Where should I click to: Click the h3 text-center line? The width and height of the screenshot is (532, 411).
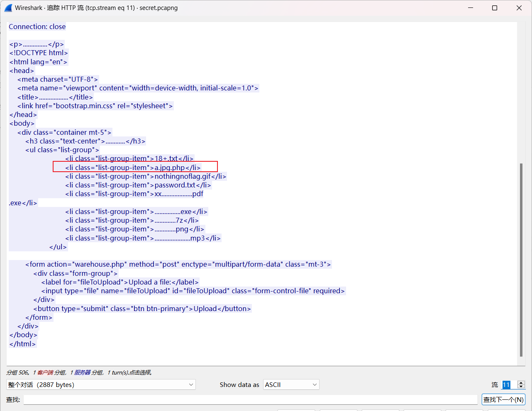click(85, 141)
